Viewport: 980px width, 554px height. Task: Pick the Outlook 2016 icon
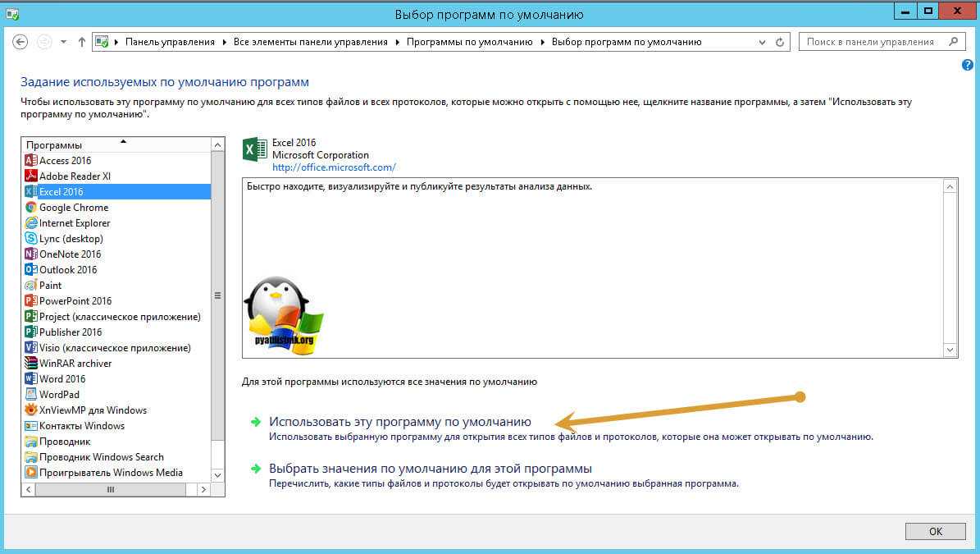[31, 270]
